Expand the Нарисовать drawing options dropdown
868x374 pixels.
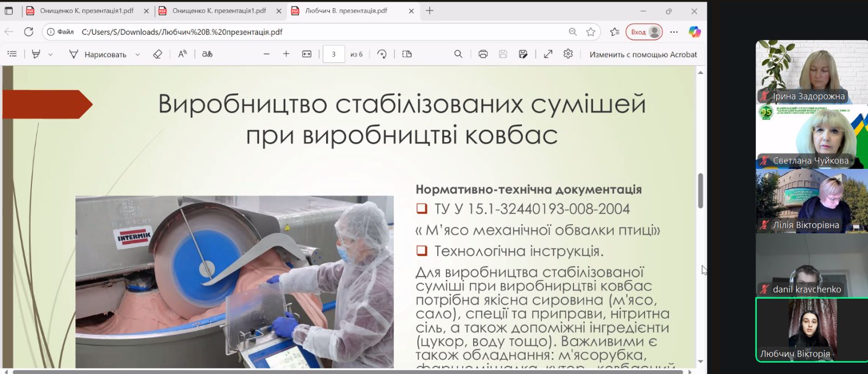[x=138, y=54]
